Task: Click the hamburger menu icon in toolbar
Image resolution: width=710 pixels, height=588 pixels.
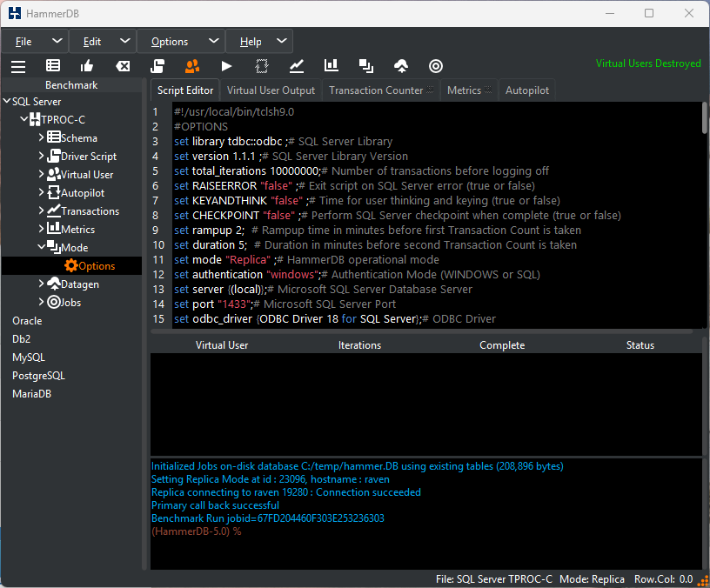Action: tap(18, 66)
